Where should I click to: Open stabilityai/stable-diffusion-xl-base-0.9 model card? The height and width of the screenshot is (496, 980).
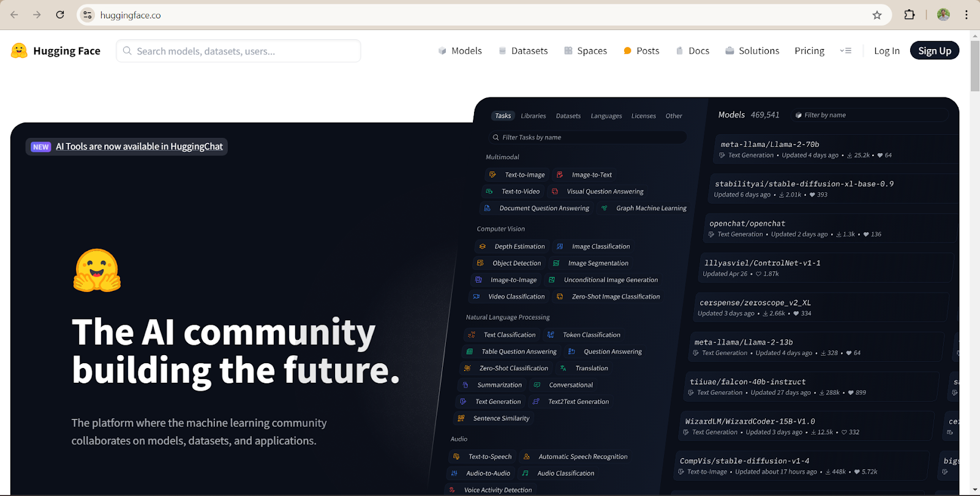[x=833, y=189]
